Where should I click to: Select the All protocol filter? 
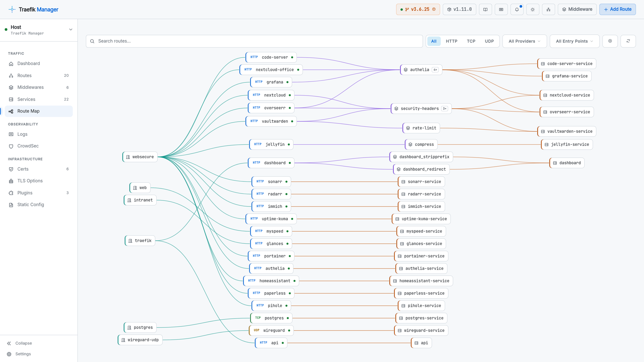[434, 41]
